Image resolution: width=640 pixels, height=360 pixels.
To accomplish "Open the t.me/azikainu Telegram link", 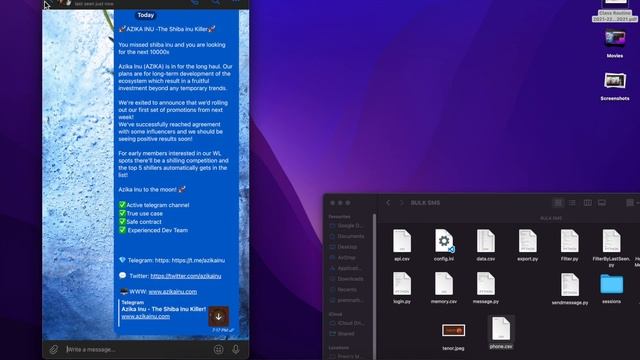I will click(198, 260).
